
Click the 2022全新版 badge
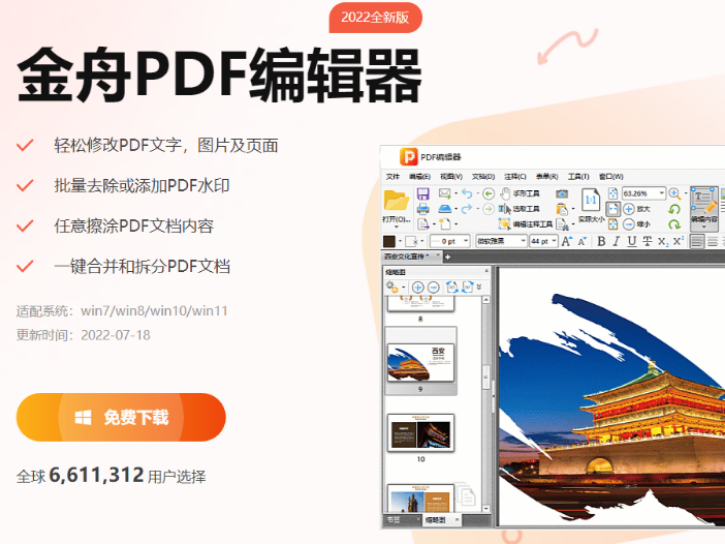375,18
